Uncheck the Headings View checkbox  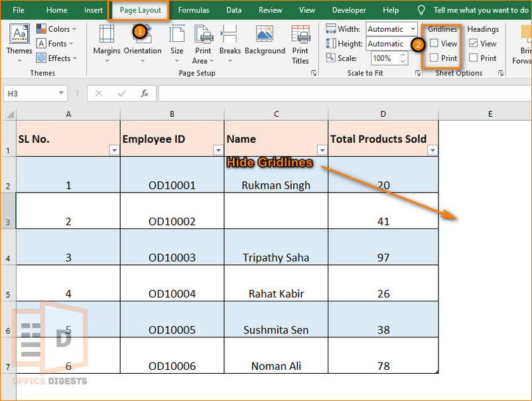pos(473,43)
